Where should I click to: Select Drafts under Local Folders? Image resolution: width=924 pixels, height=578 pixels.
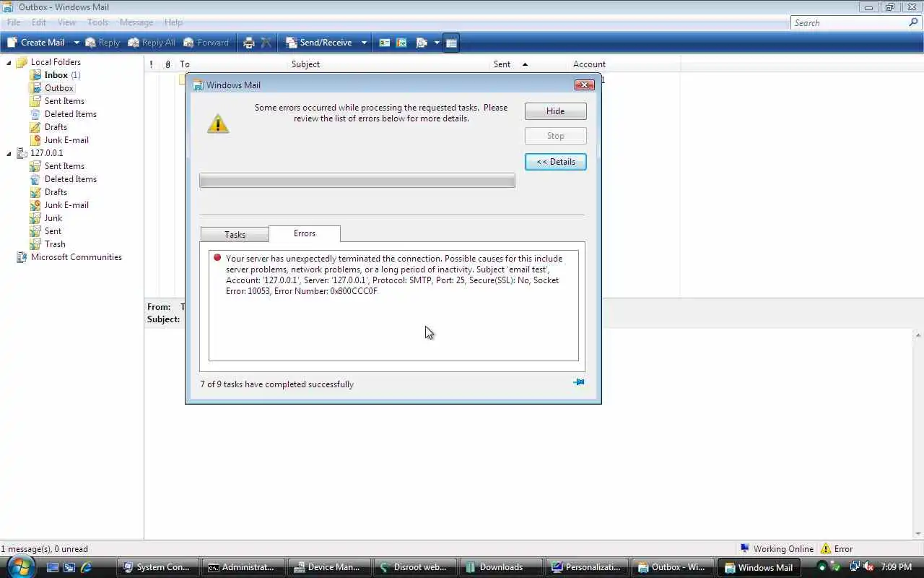[x=48, y=127]
